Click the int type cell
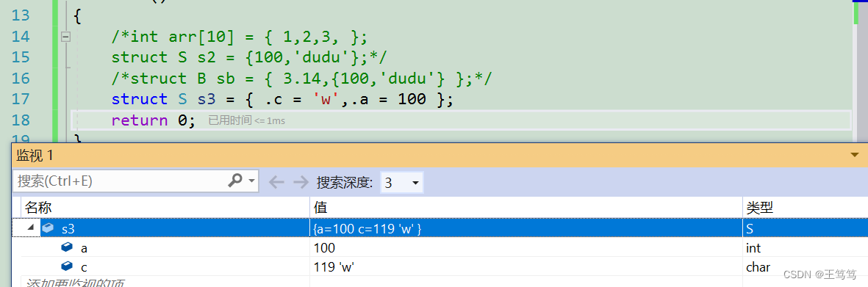The height and width of the screenshot is (287, 868). tap(753, 248)
